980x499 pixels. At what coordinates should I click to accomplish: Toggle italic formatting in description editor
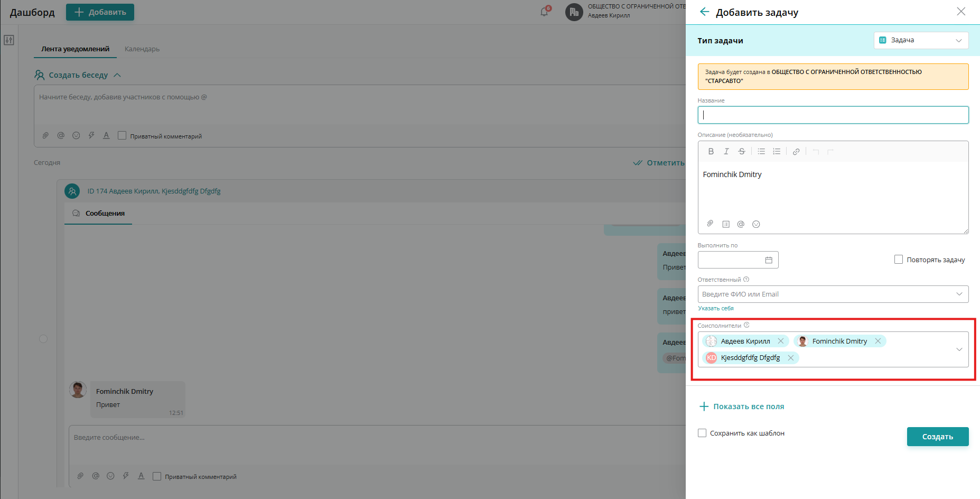(726, 152)
